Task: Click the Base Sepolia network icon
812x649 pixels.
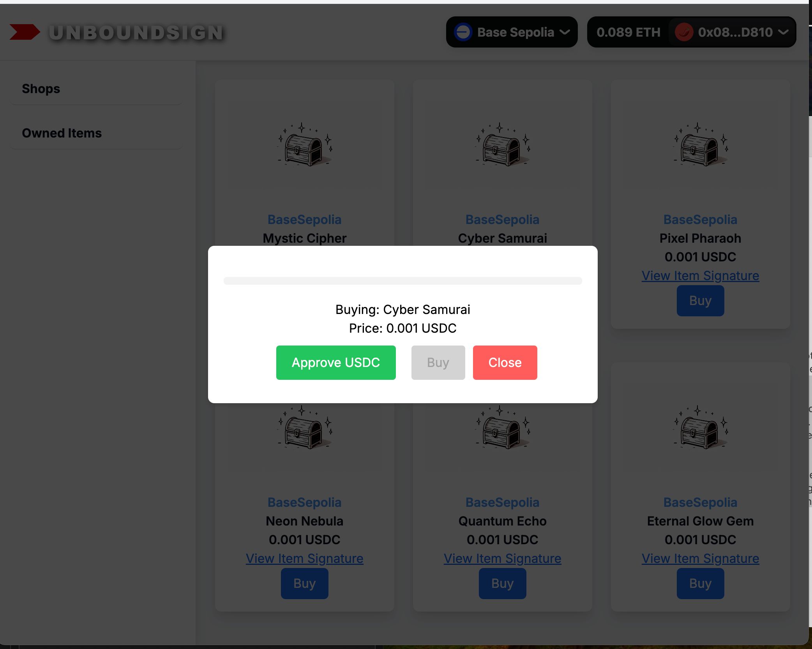Action: [x=464, y=32]
